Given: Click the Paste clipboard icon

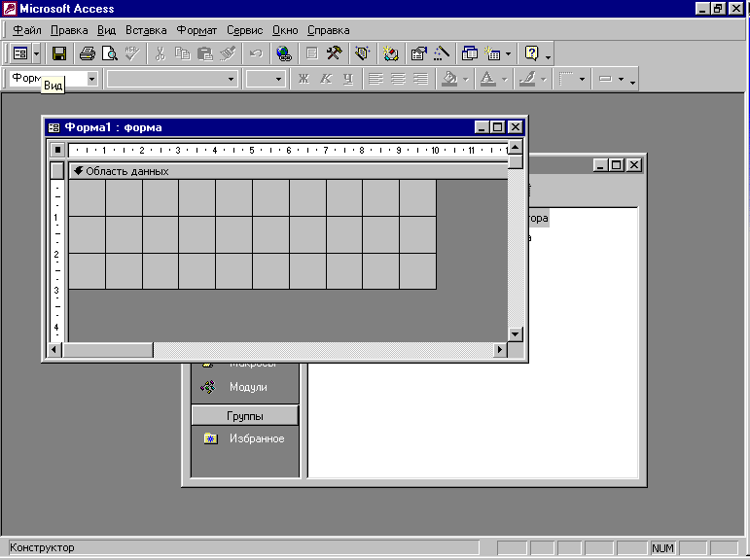Looking at the screenshot, I should click(x=205, y=53).
